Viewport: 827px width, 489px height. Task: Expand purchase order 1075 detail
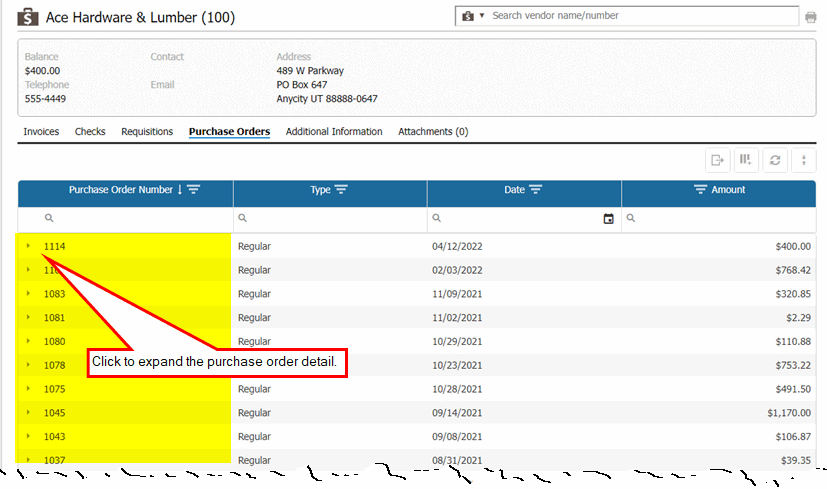[28, 388]
